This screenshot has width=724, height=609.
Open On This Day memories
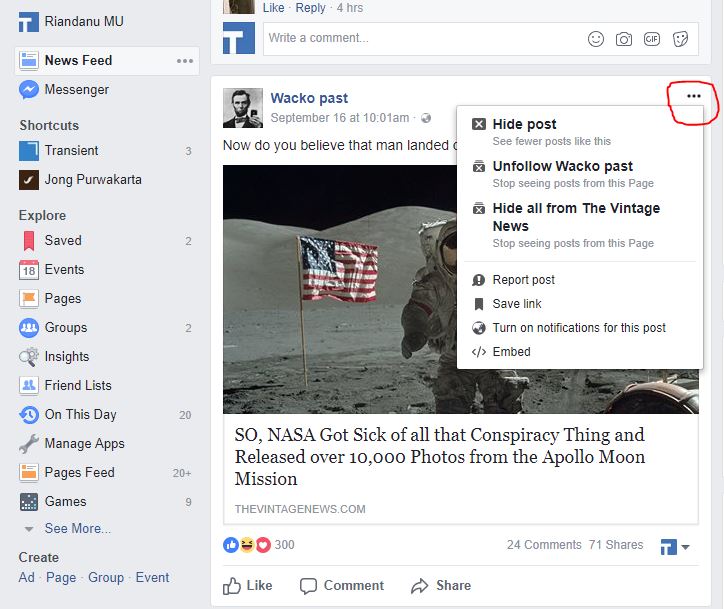coord(80,414)
